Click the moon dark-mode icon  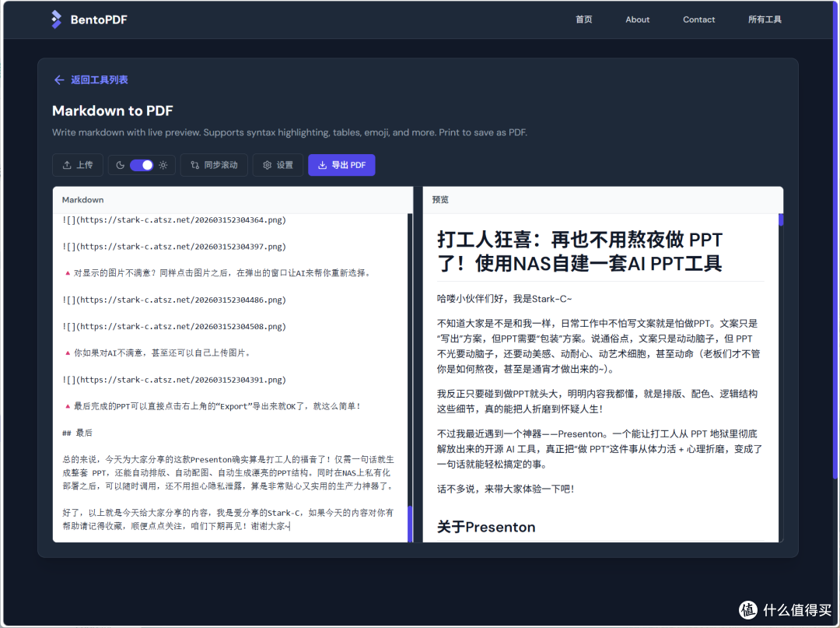click(120, 165)
